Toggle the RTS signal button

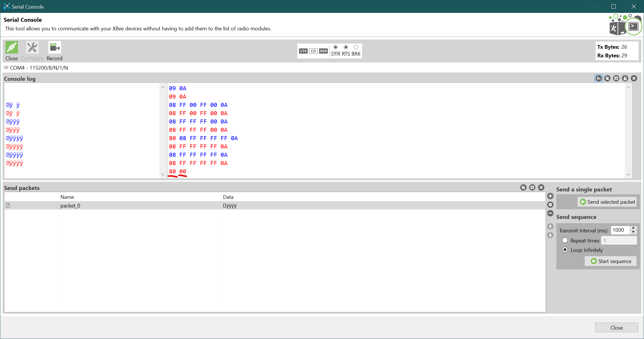pyautogui.click(x=345, y=47)
